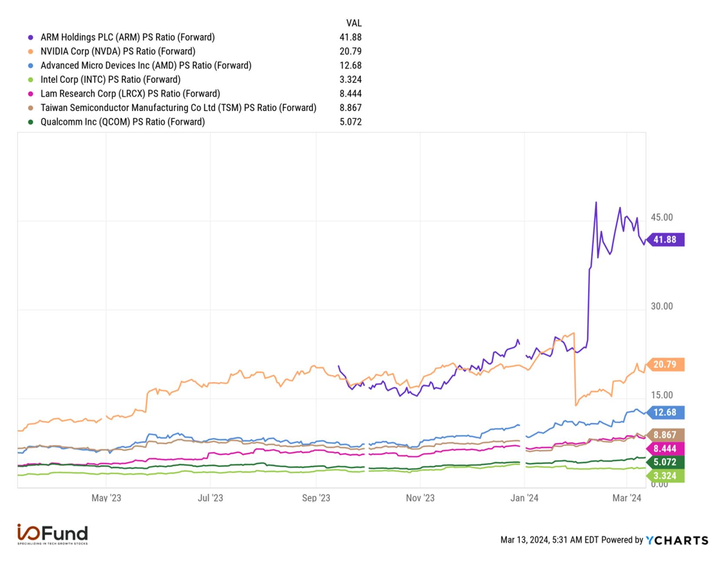Click the 8.867 TSM value flag
The width and height of the screenshot is (728, 566).
[x=665, y=435]
